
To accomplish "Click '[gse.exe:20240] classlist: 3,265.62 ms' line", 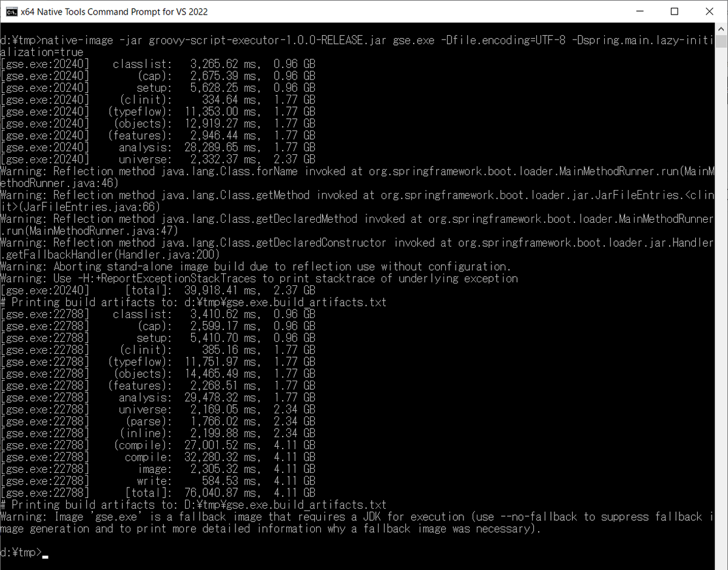I will 158,64.
